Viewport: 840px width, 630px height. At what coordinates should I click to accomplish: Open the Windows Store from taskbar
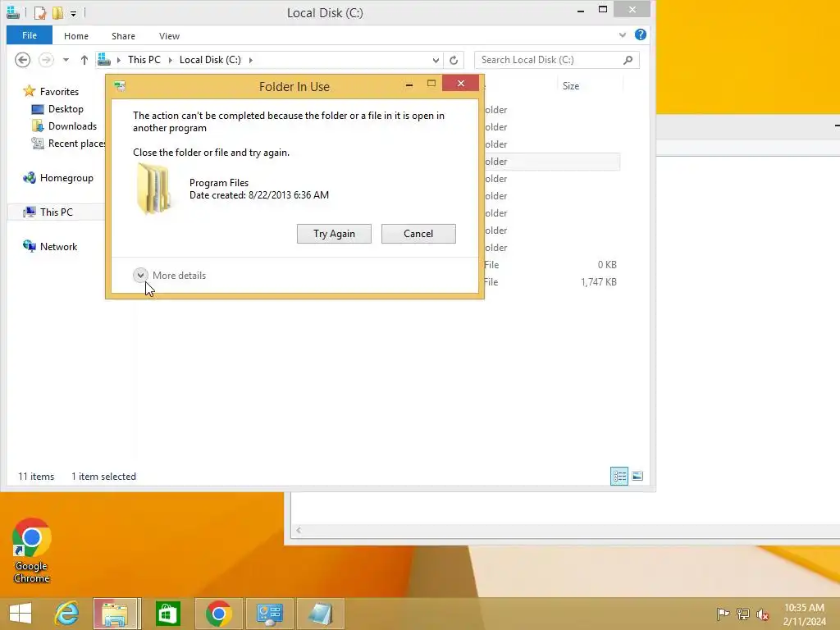coord(167,614)
